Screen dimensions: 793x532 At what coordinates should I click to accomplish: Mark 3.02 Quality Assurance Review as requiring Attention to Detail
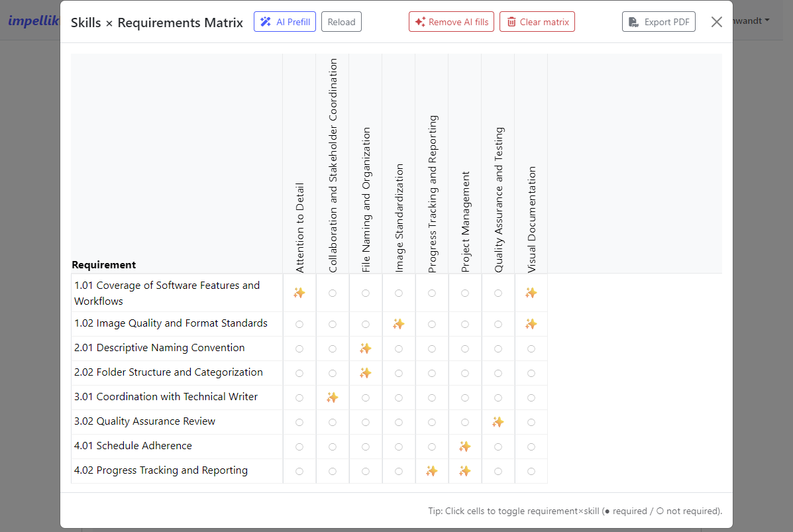point(299,422)
